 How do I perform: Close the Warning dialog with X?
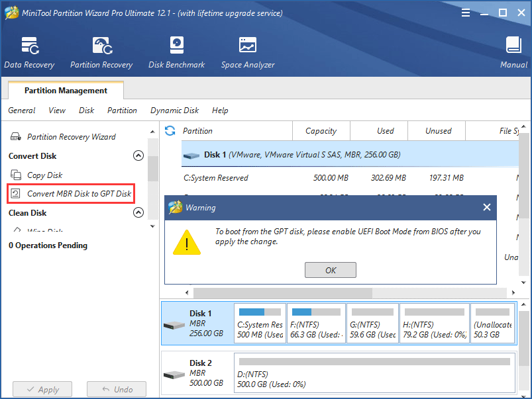[x=486, y=208]
